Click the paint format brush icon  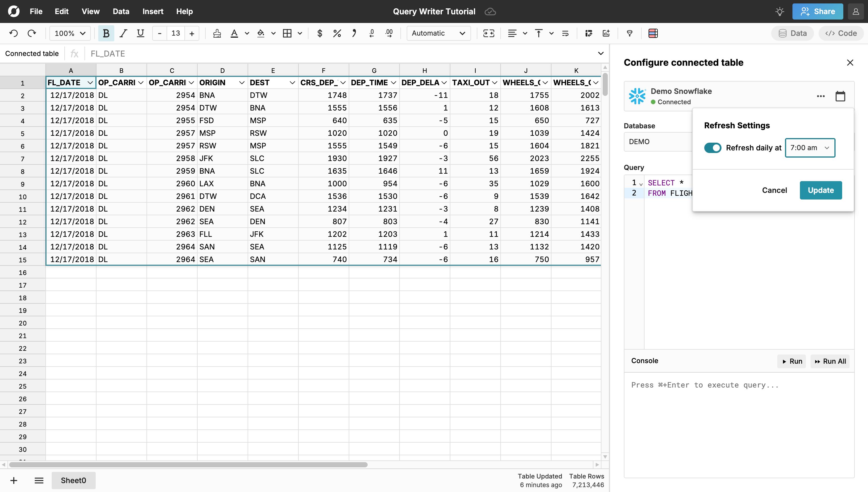[217, 33]
